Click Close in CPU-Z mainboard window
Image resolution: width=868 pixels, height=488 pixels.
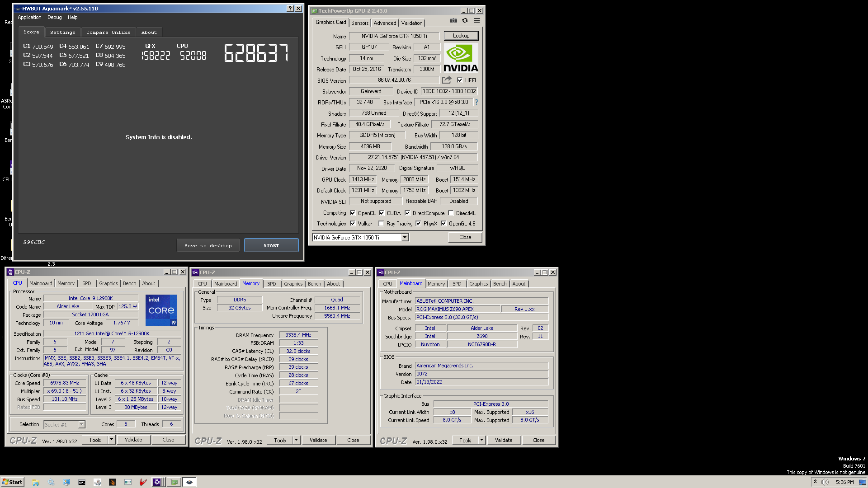[x=538, y=440]
